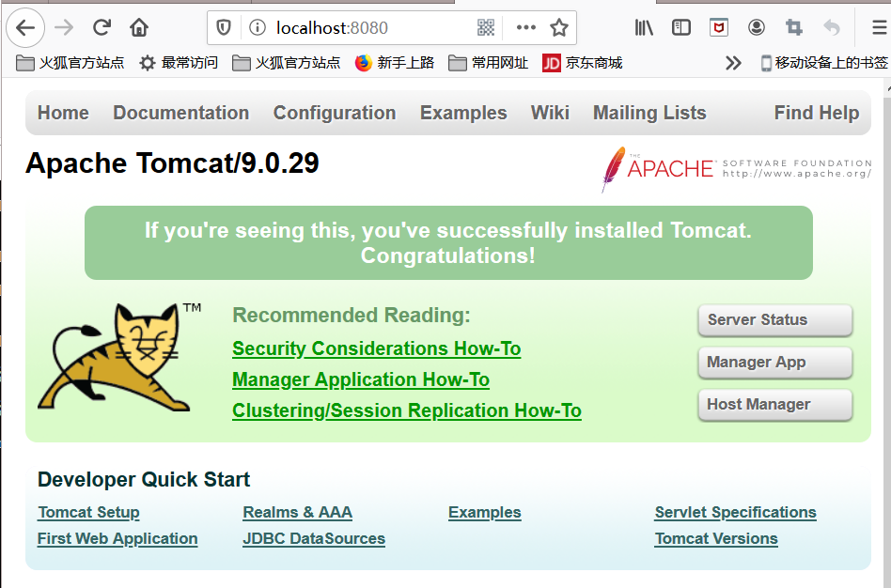891x588 pixels.
Task: Open the First Web Application link
Action: point(117,538)
